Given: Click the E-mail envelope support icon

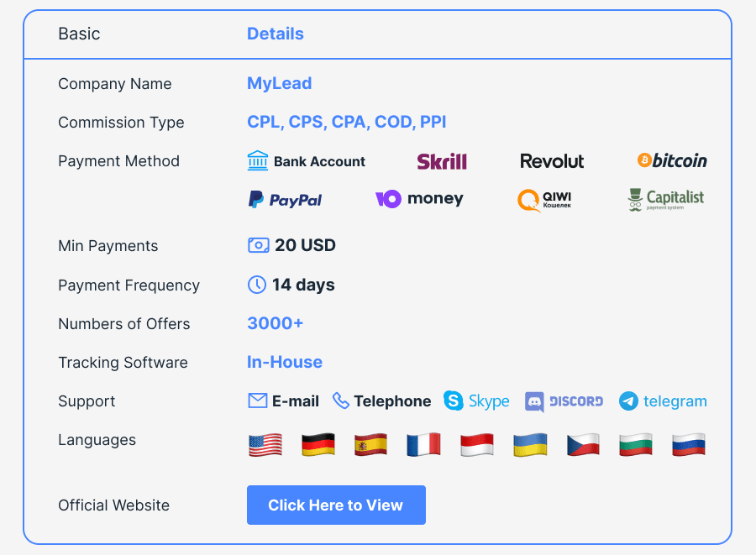Looking at the screenshot, I should (x=258, y=401).
